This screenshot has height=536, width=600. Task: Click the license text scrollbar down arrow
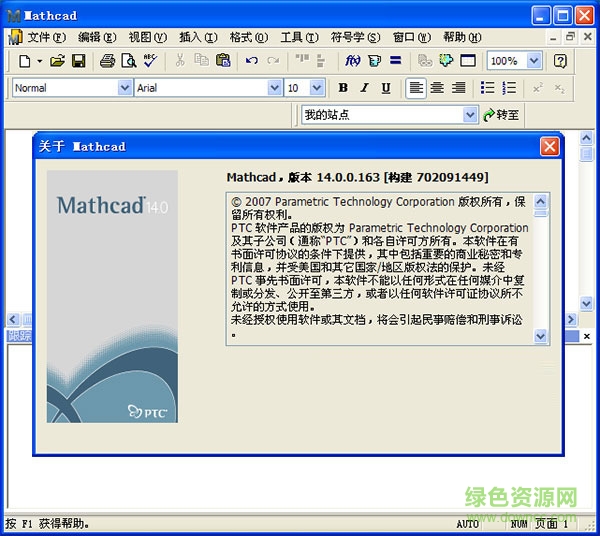point(541,337)
